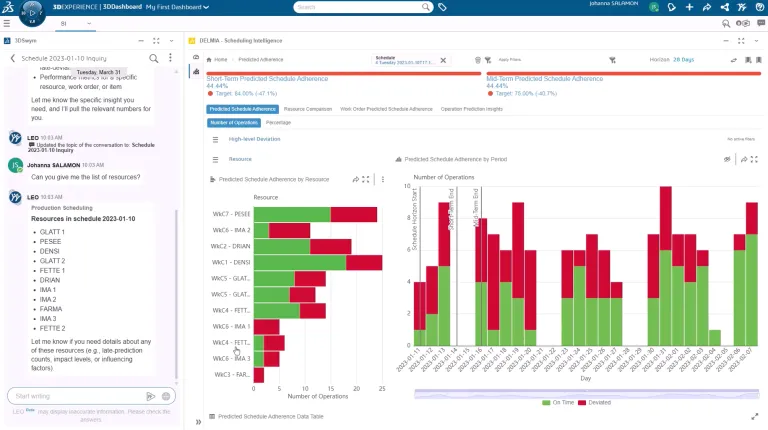Expand sidebar with double chevron
768x430 pixels.
[x=198, y=422]
